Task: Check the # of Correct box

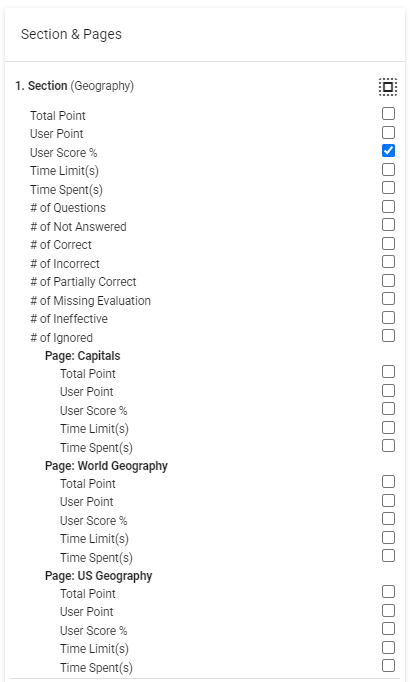Action: (388, 243)
